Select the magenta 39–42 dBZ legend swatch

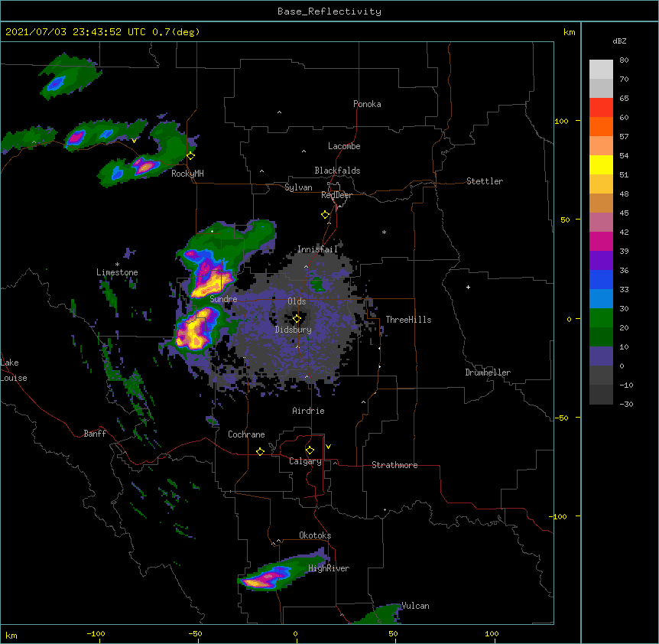pyautogui.click(x=601, y=241)
